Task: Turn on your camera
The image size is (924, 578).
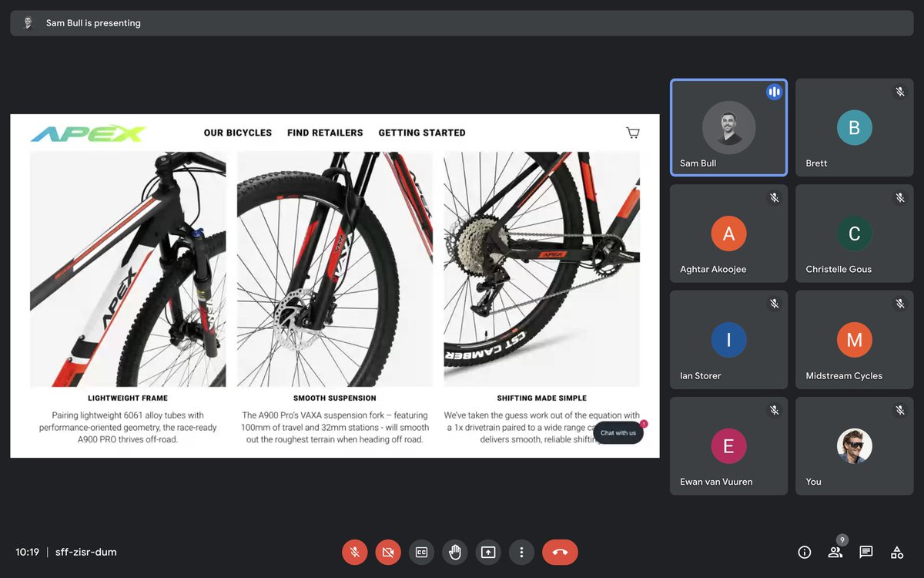Action: (x=388, y=552)
